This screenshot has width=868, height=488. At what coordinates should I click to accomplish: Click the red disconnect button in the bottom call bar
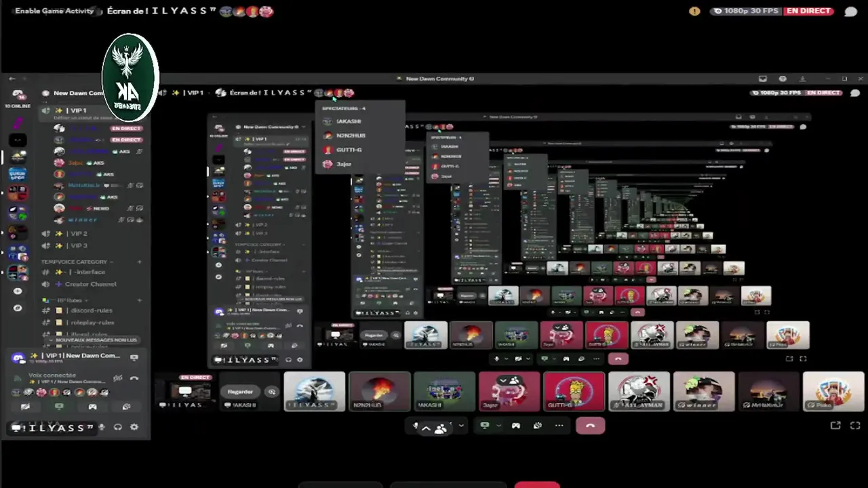pyautogui.click(x=590, y=426)
